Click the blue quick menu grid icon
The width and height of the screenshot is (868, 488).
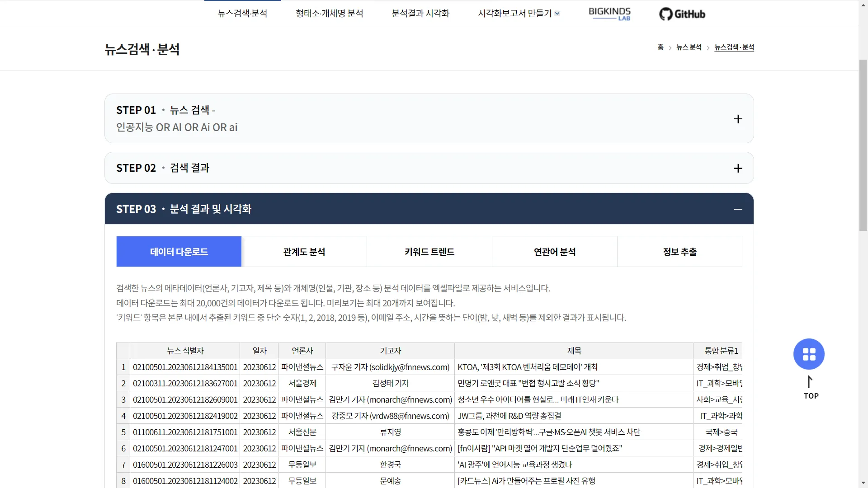pos(809,354)
